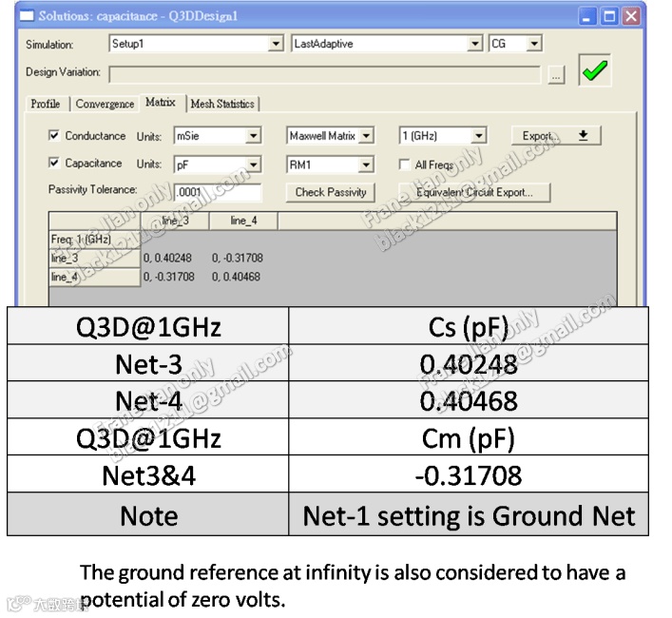Click the window icon in the title bar

[x=26, y=16]
